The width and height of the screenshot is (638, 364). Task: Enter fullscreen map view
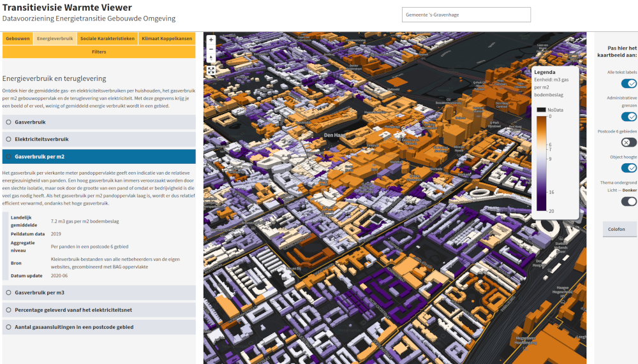coord(211,70)
